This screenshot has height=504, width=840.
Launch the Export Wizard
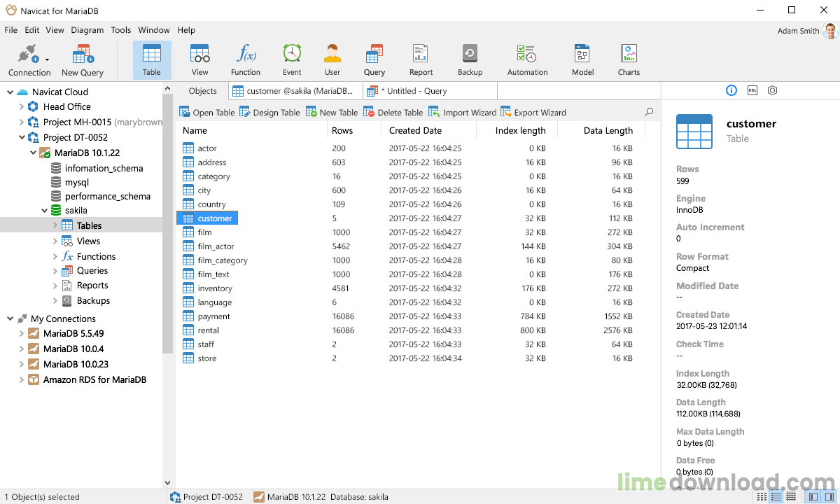[x=533, y=112]
